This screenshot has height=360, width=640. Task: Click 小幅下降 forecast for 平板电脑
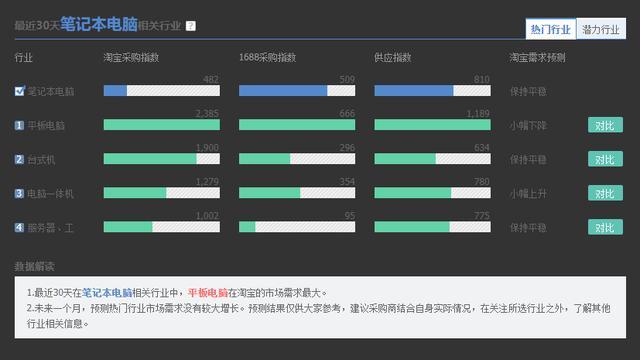point(528,126)
